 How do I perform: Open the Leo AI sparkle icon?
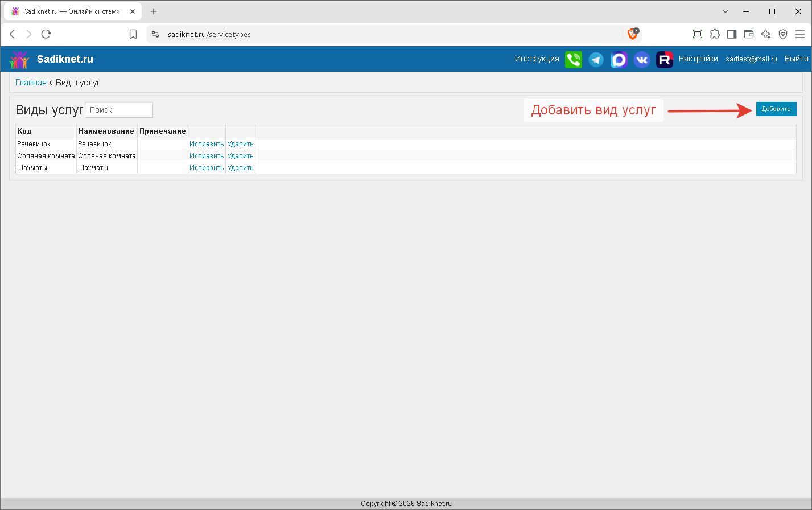[x=766, y=34]
